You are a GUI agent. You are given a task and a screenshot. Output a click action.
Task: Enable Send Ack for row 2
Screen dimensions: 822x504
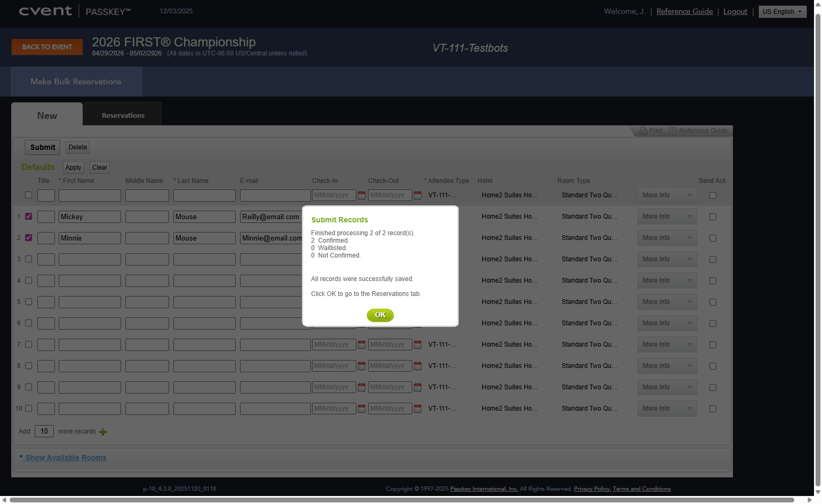713,238
